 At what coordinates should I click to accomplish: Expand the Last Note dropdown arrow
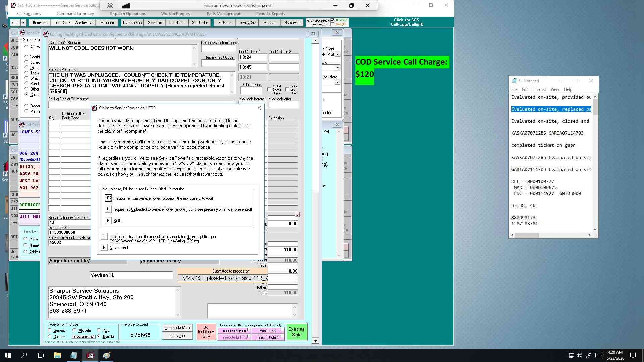pyautogui.click(x=337, y=82)
